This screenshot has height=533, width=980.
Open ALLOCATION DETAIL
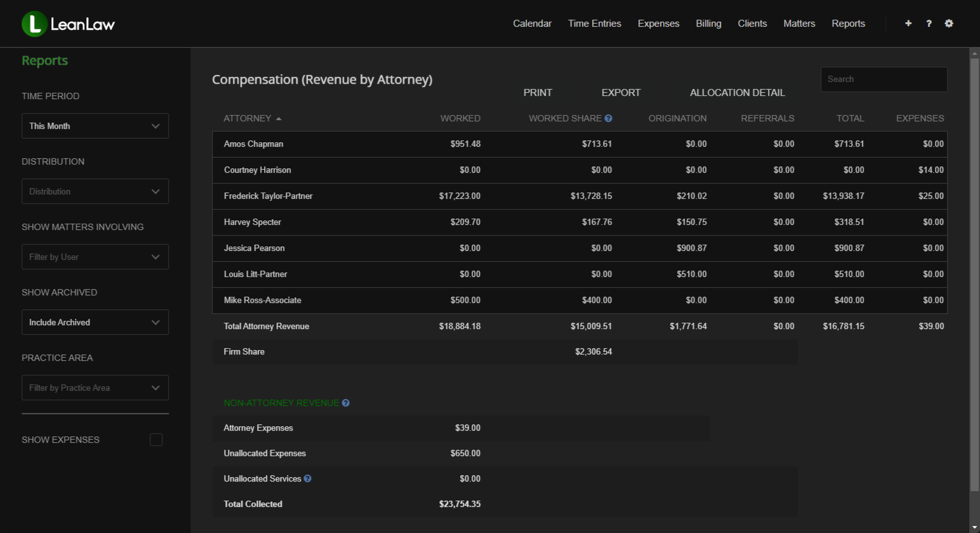pos(738,93)
